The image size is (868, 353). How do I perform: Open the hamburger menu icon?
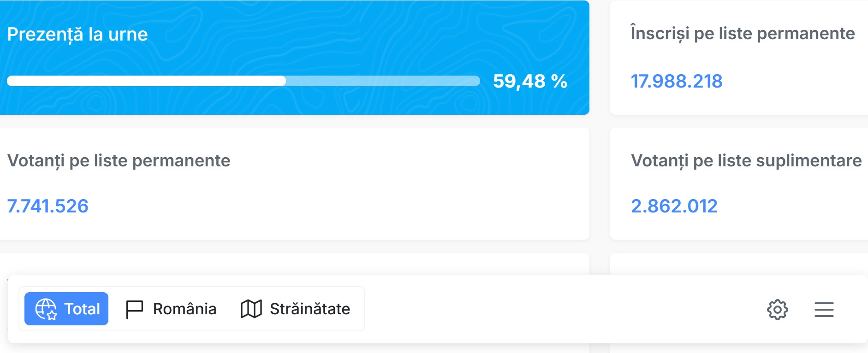point(824,310)
